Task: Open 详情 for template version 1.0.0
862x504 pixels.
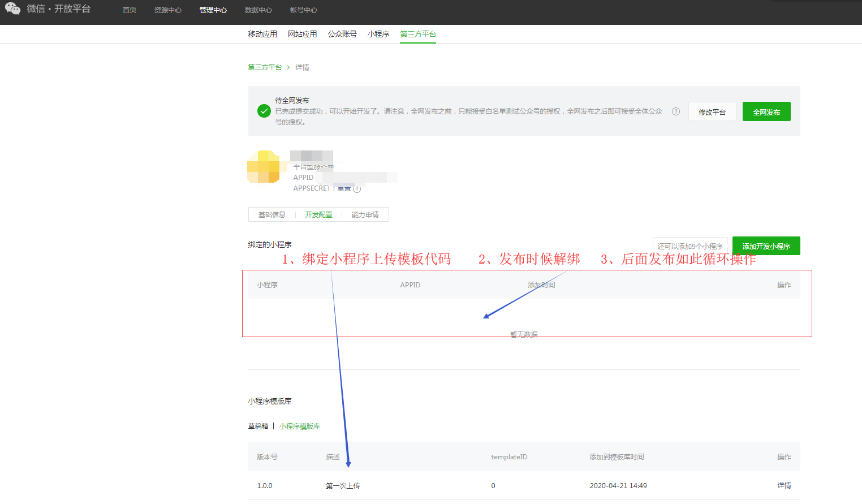Action: click(784, 485)
